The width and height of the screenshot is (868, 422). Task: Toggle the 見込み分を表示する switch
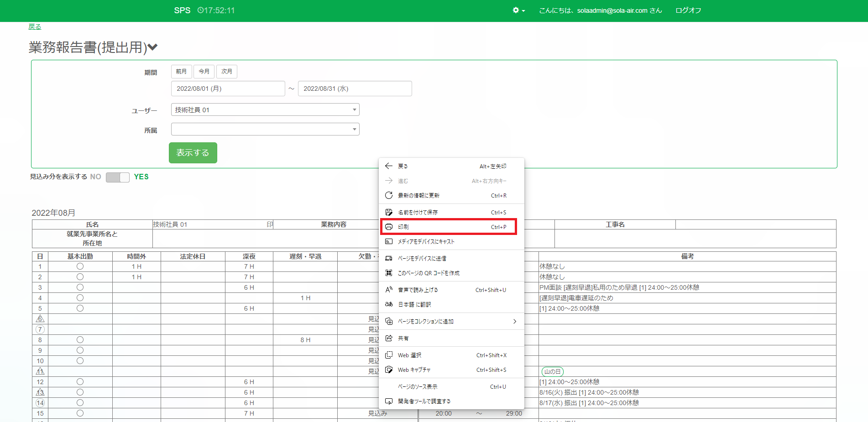(118, 177)
